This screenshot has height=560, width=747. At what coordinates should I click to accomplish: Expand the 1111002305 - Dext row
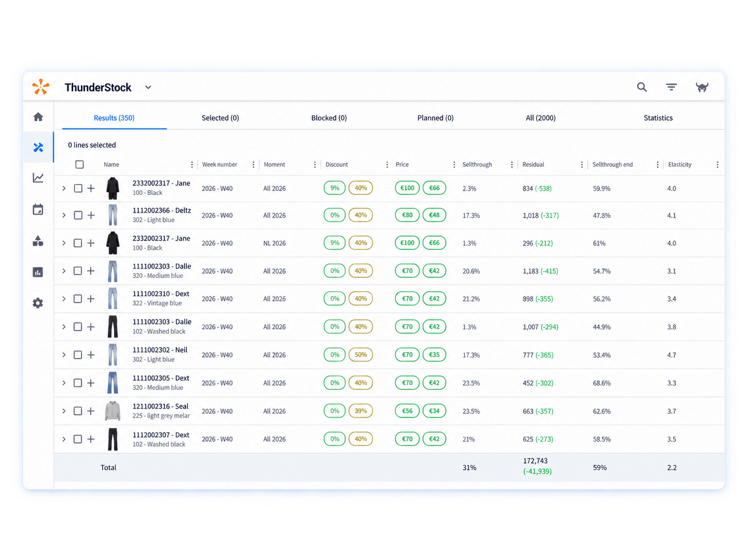tap(64, 383)
